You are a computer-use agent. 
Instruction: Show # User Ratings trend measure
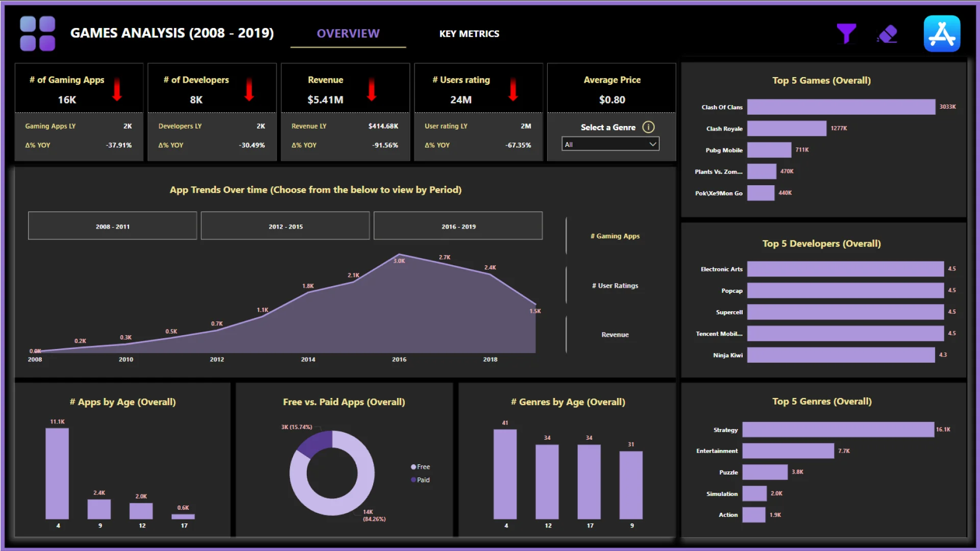click(x=615, y=286)
